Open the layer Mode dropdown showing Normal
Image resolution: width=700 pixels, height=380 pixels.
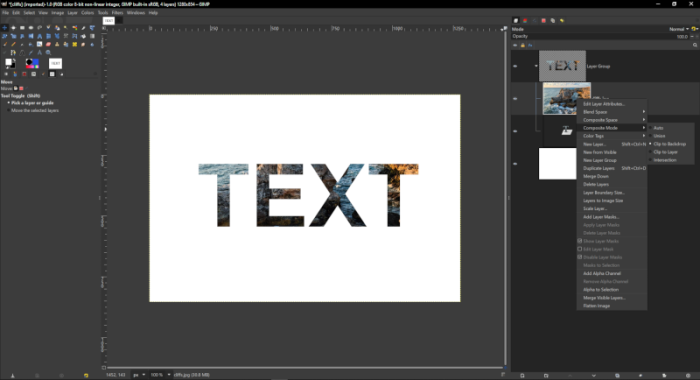tap(679, 29)
